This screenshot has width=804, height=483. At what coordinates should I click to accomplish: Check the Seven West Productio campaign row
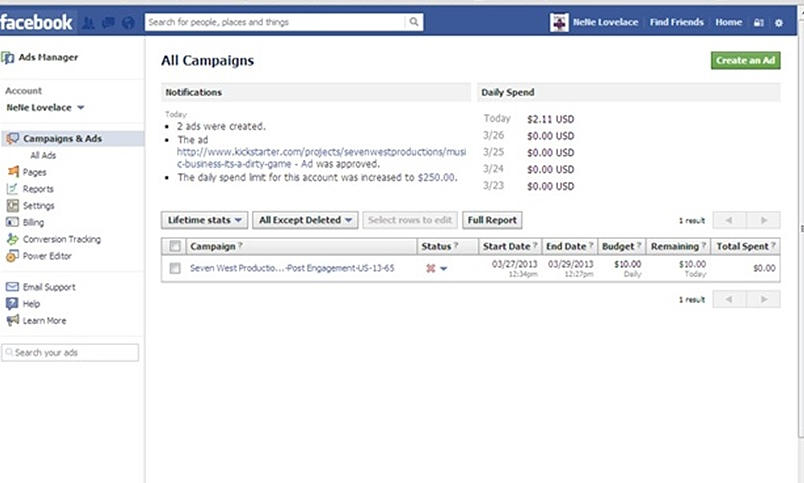175,268
